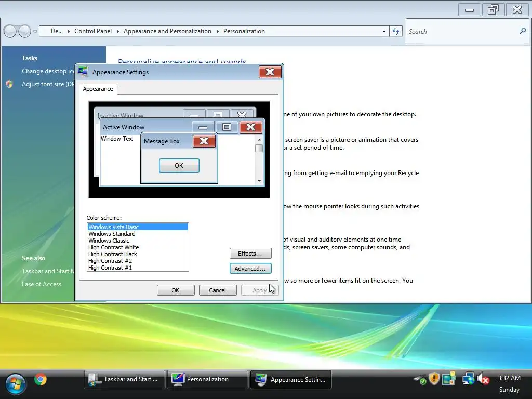Click the Apply button
The height and width of the screenshot is (399, 532).
click(260, 290)
